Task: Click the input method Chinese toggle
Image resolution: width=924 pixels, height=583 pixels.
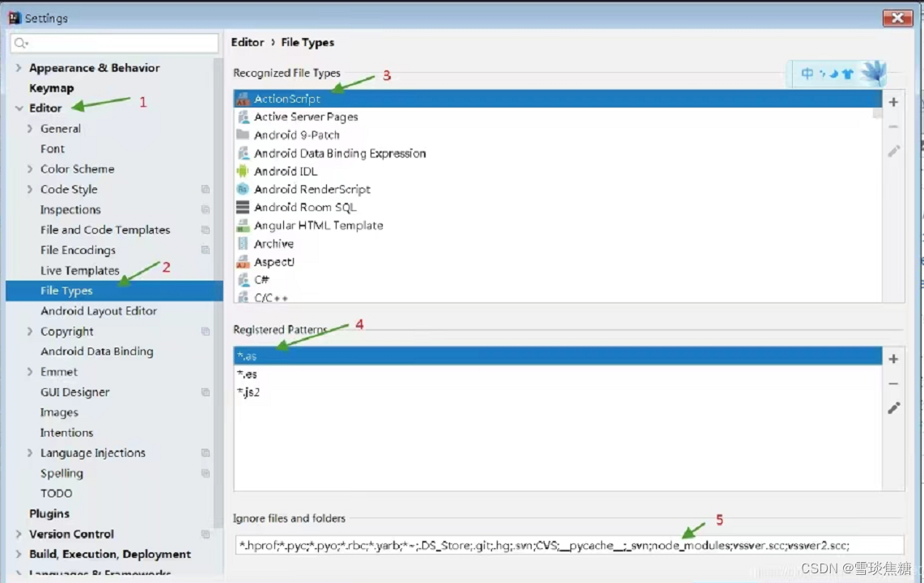Action: 807,74
